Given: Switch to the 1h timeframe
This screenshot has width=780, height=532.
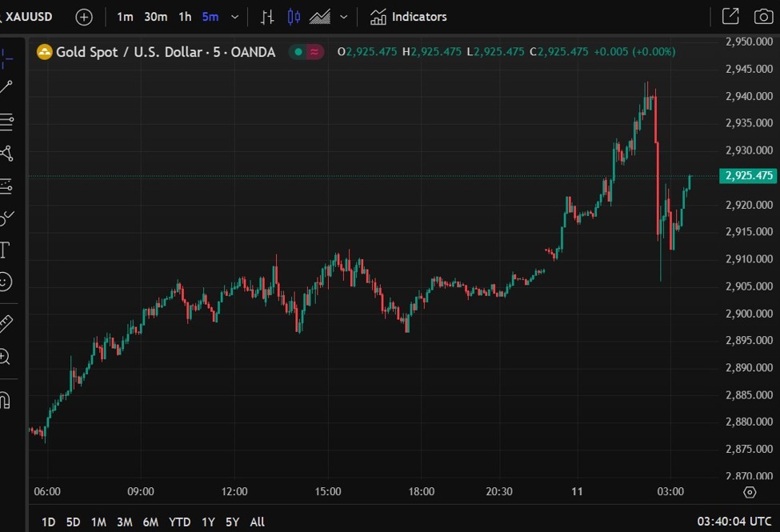Looking at the screenshot, I should [185, 17].
